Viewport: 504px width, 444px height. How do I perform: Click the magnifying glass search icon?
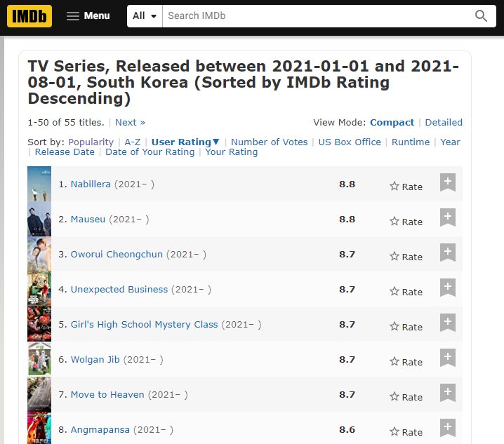[481, 15]
